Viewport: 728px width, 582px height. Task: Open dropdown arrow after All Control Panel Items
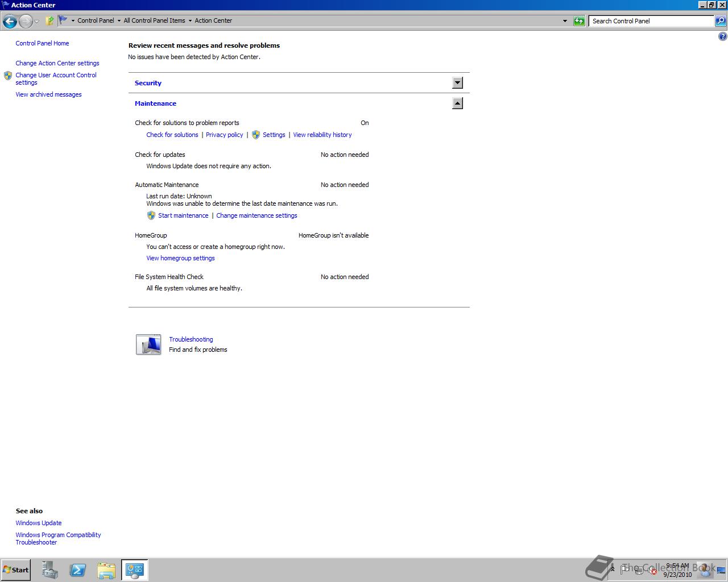click(190, 20)
